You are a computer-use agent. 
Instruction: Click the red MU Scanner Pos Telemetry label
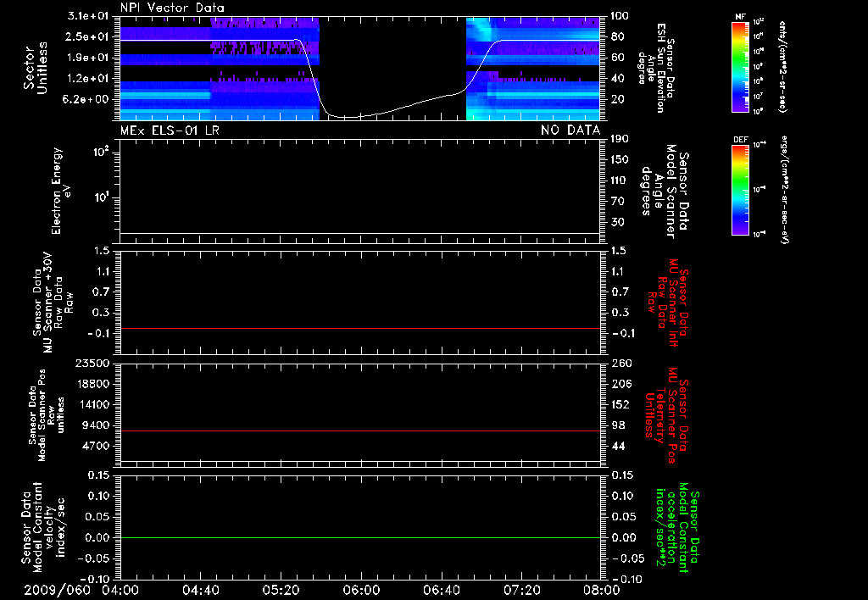pyautogui.click(x=666, y=416)
